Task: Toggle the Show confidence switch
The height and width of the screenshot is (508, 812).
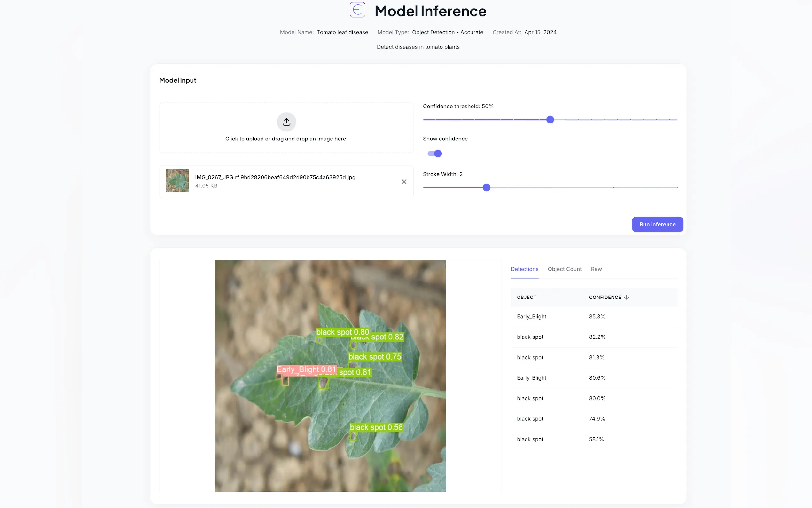Action: coord(435,154)
